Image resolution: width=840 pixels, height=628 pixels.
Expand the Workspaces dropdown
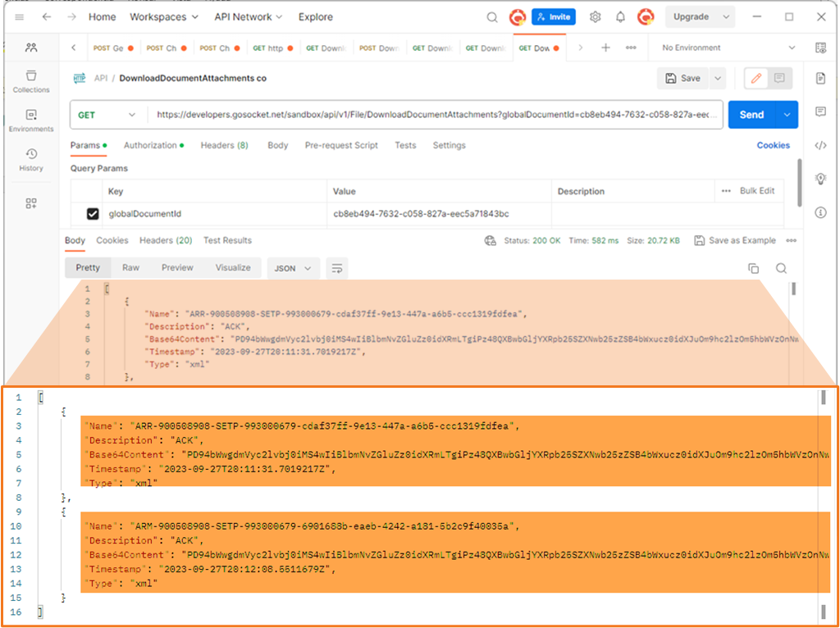(x=164, y=17)
